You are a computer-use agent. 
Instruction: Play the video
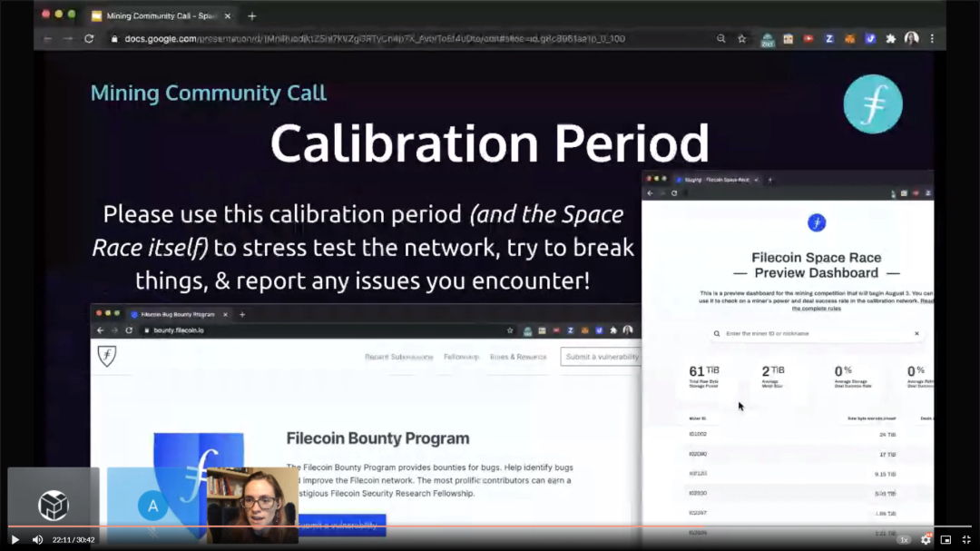tap(15, 540)
